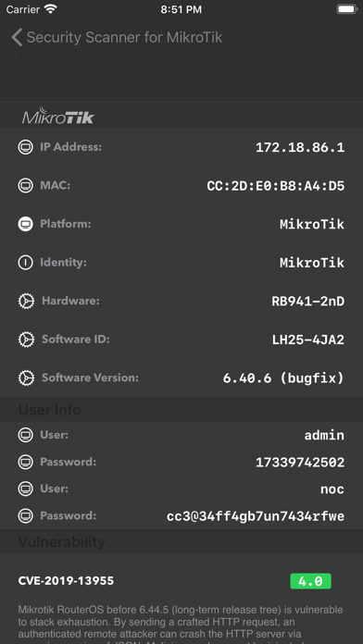The width and height of the screenshot is (363, 644).
Task: Click the gear icon beside Hardware
Action: [26, 302]
